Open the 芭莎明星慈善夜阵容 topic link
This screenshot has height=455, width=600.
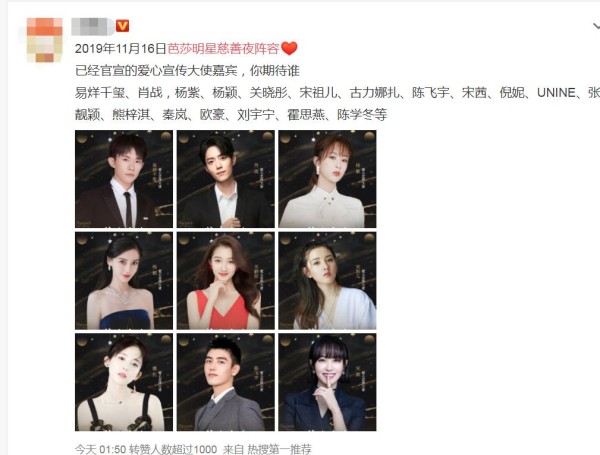pos(223,49)
